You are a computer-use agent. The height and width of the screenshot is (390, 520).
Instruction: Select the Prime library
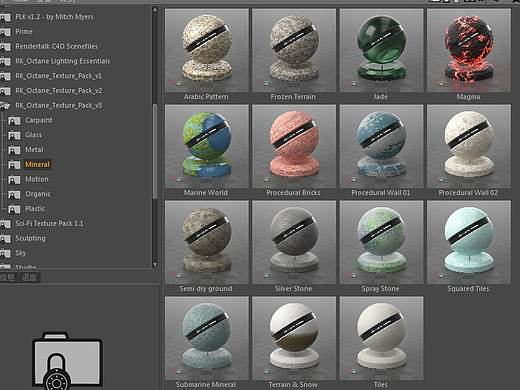(24, 32)
